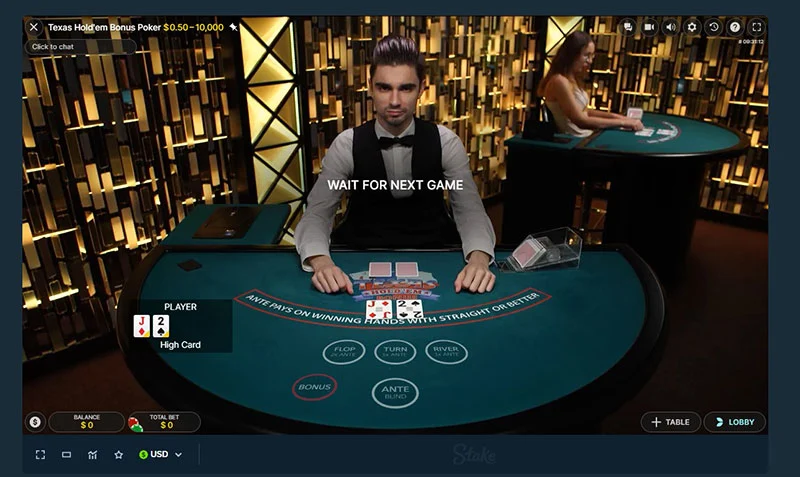This screenshot has height=477, width=800.
Task: Open live stats chart icon in bottom bar
Action: click(92, 455)
